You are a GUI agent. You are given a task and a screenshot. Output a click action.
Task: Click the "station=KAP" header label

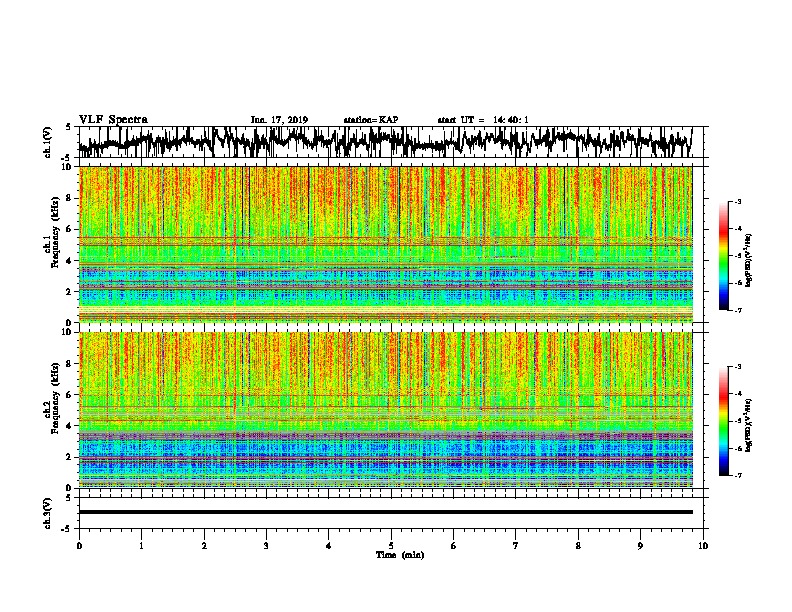pos(371,120)
